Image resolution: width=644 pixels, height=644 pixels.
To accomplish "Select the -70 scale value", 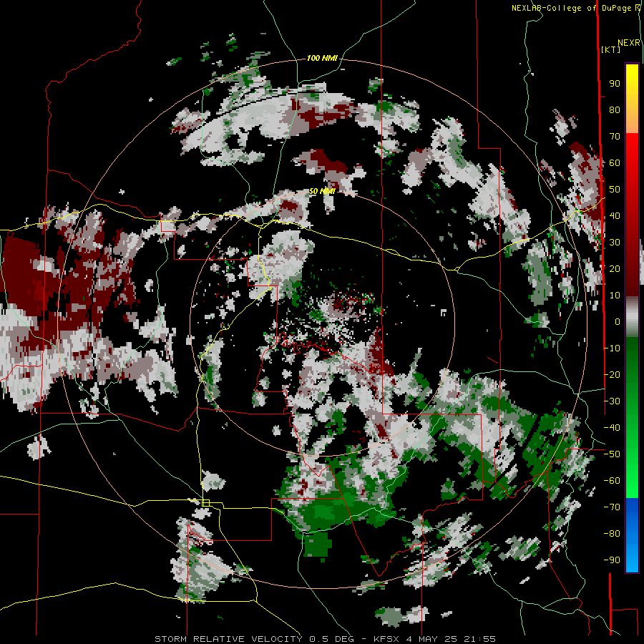I will pos(612,507).
